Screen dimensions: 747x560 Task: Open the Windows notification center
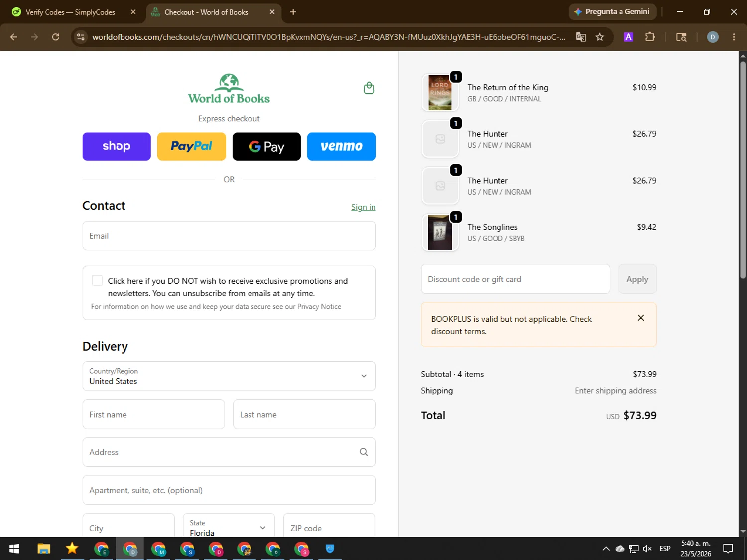tap(728, 549)
